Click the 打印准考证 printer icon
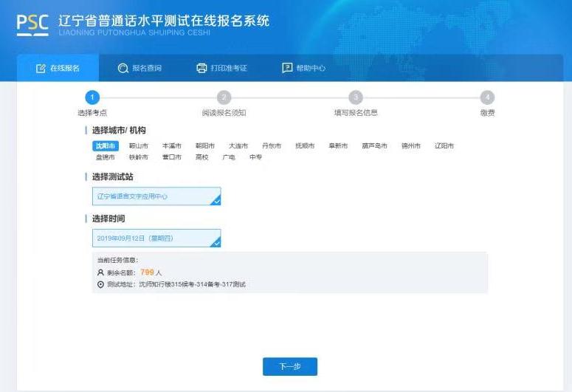Image resolution: width=572 pixels, height=392 pixels. [x=201, y=69]
